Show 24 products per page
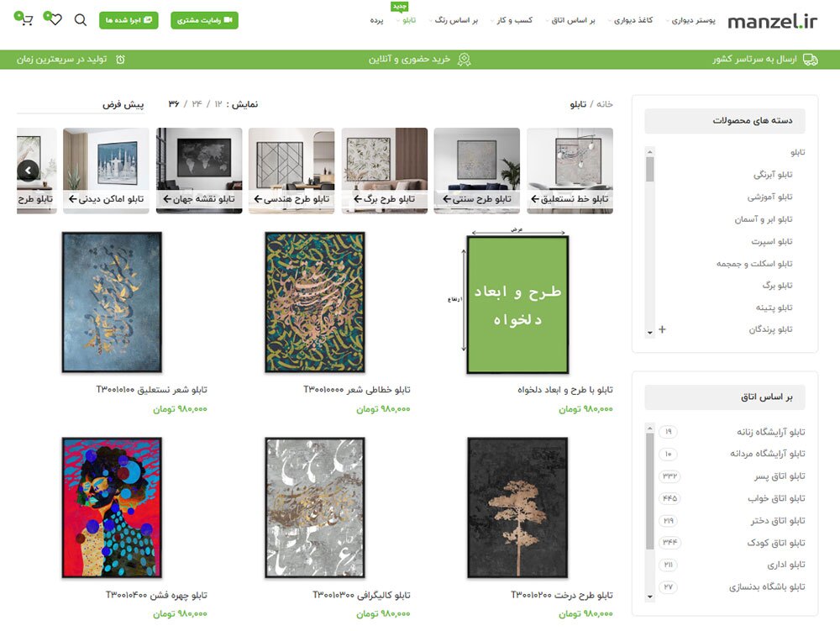Screen dimensions: 840x631 coord(197,104)
